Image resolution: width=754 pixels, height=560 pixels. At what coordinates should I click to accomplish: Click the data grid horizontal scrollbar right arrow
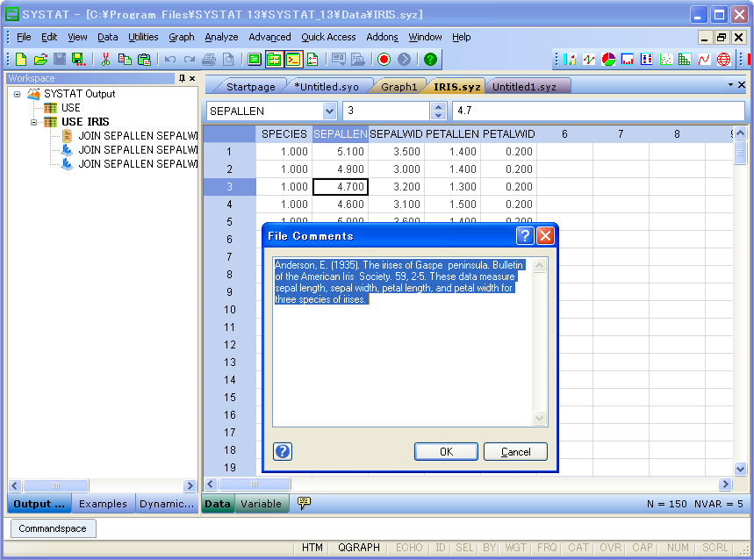click(726, 484)
